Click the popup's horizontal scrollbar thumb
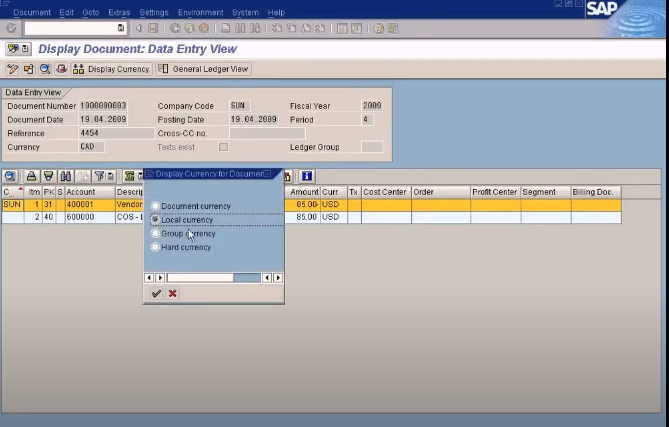The height and width of the screenshot is (427, 669). 200,278
